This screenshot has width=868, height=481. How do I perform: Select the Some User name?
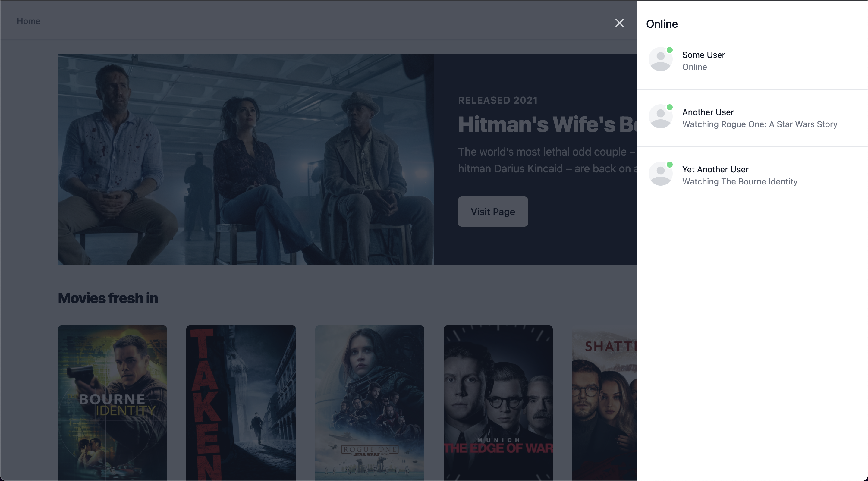(703, 55)
